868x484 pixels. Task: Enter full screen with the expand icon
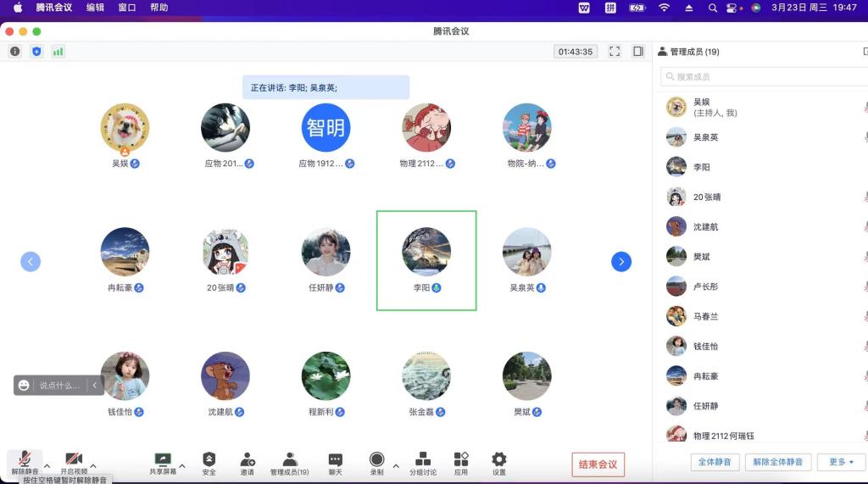pos(615,52)
